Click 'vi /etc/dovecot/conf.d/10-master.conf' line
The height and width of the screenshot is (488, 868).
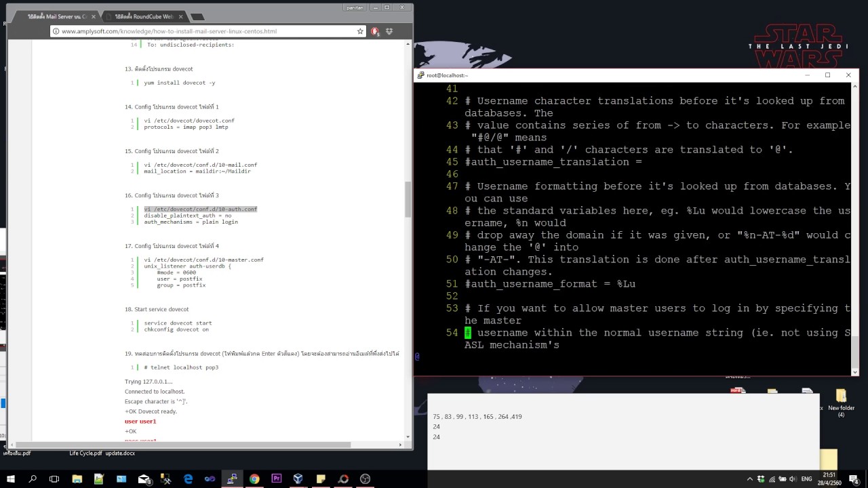[x=203, y=260]
